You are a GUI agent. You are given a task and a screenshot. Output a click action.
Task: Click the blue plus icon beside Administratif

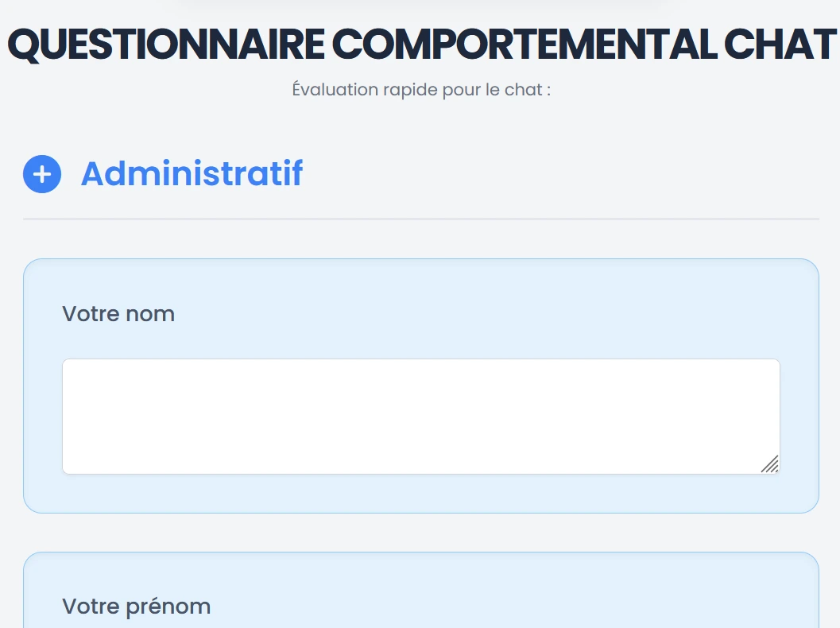42,174
